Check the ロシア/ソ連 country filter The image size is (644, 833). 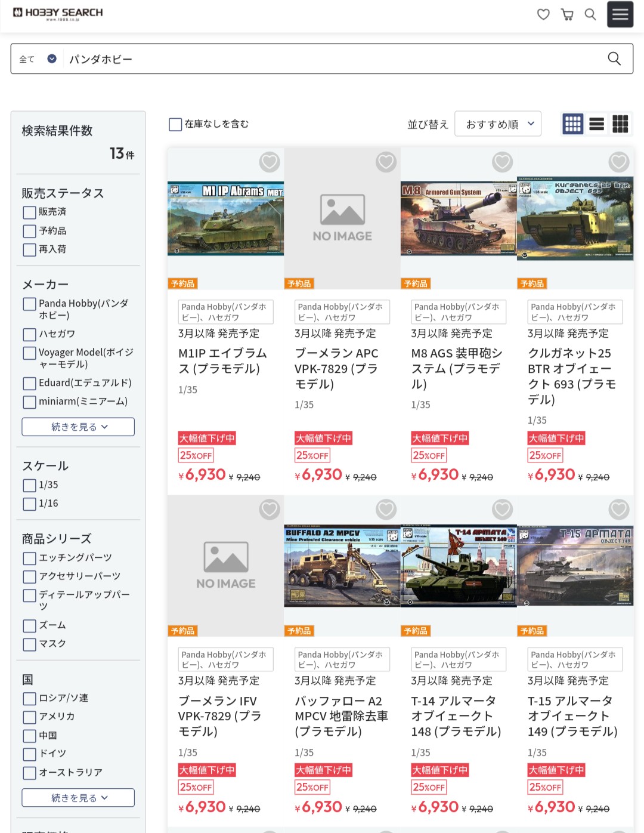(x=29, y=698)
